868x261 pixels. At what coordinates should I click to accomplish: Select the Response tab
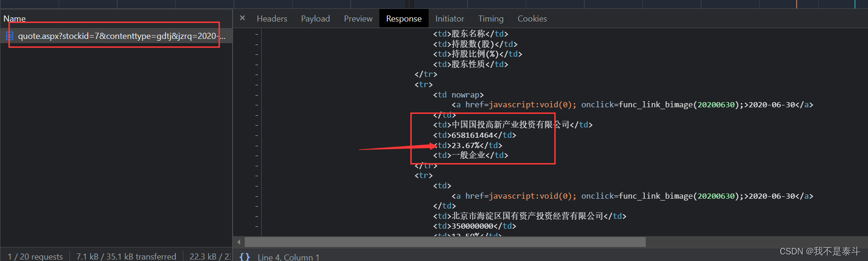coord(404,19)
